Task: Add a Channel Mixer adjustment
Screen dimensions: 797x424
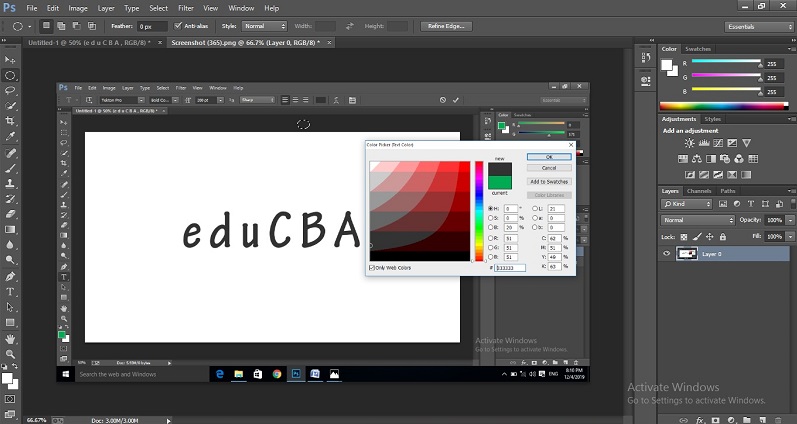Action: 739,159
